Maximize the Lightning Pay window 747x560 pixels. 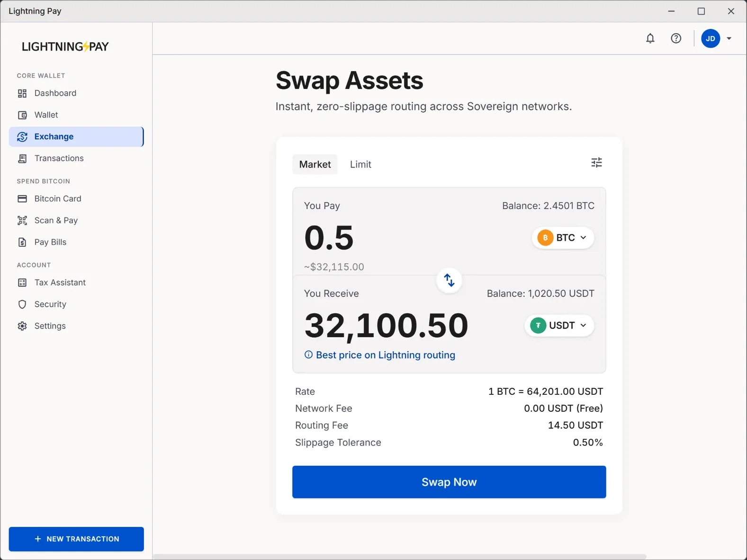[701, 11]
